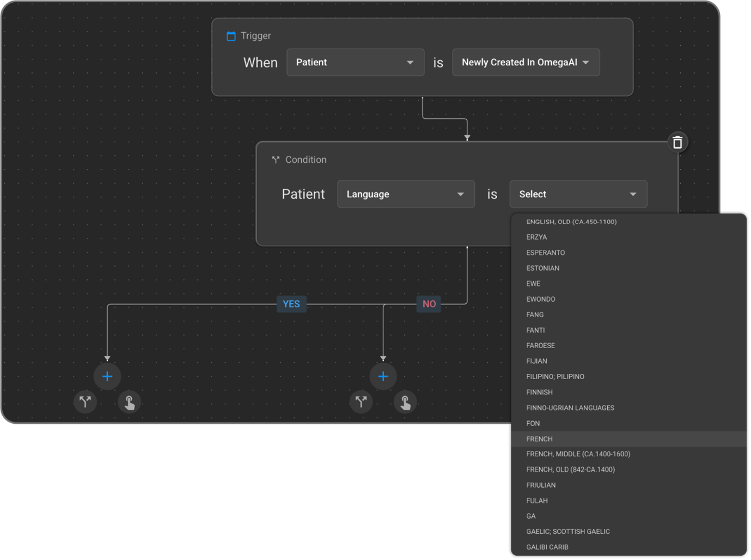Click the NO branch label
The height and width of the screenshot is (560, 751).
(x=429, y=304)
